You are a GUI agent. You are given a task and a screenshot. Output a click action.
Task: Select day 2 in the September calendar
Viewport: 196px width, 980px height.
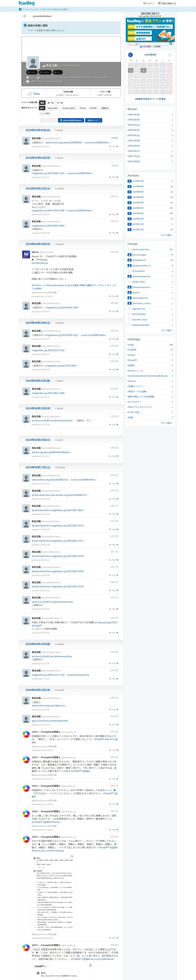131,70
